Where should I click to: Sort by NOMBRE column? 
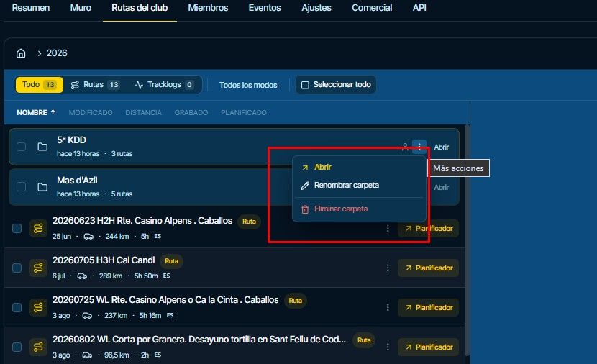(x=36, y=112)
